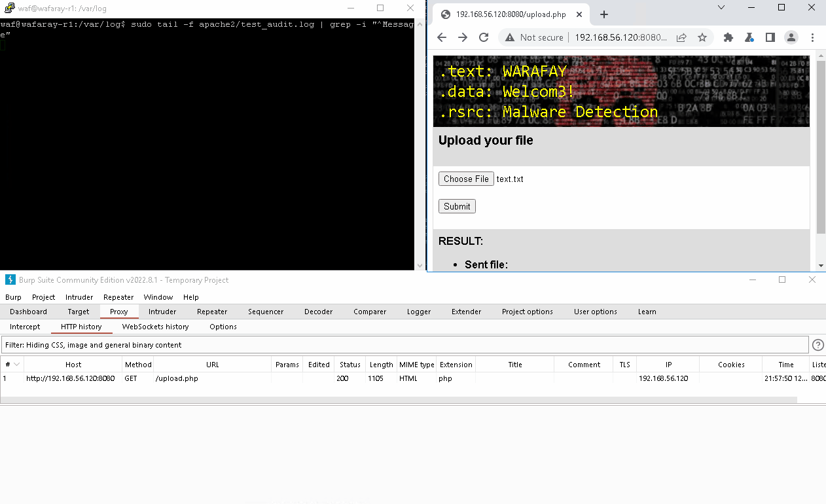Screen dimensions: 826x504
Task: Open the Chrome three-dot menu
Action: pyautogui.click(x=812, y=37)
